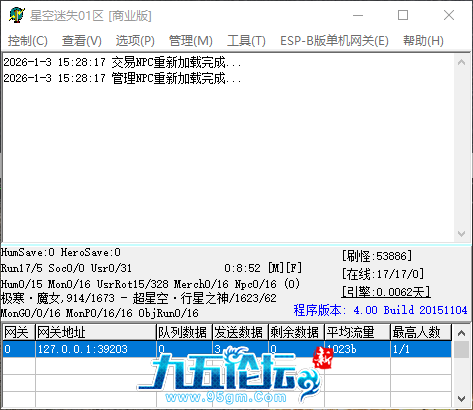Click the 1023b average traffic cell
The height and width of the screenshot is (410, 473).
tap(357, 349)
